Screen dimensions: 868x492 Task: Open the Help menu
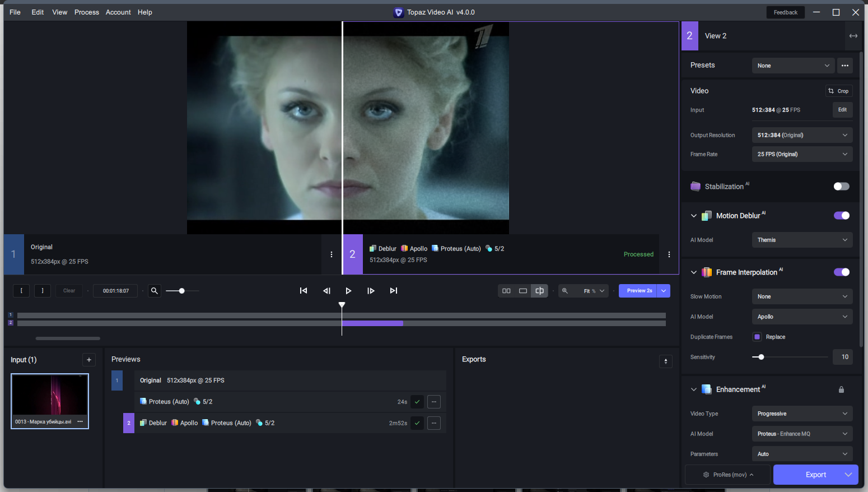tap(145, 12)
